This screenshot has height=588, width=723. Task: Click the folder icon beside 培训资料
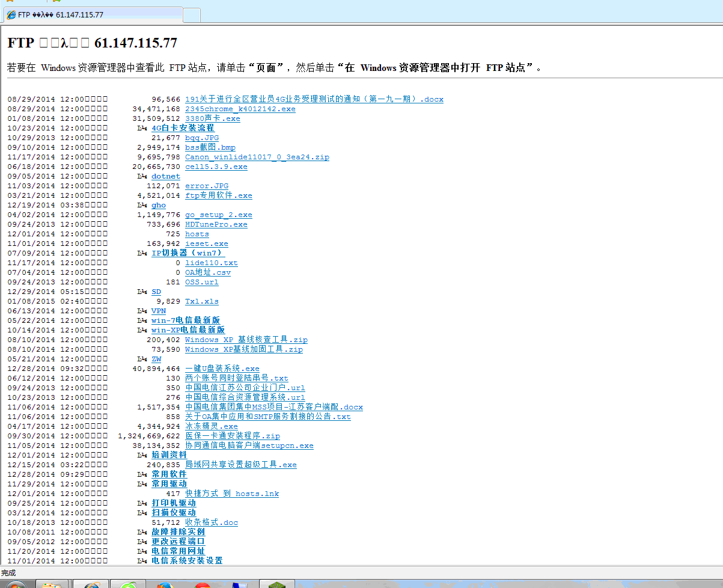tap(142, 455)
